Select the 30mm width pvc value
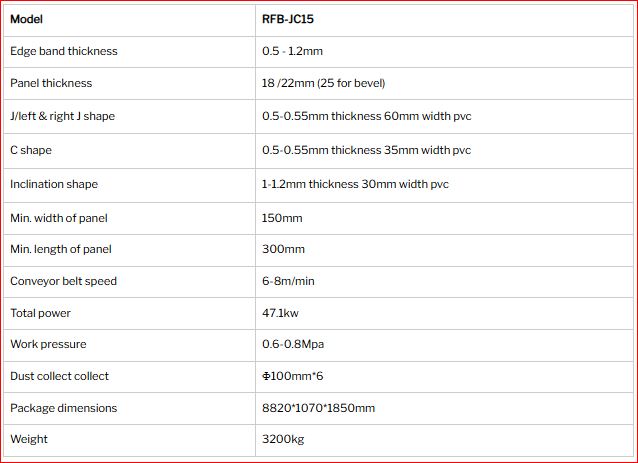638x463 pixels. (x=355, y=184)
